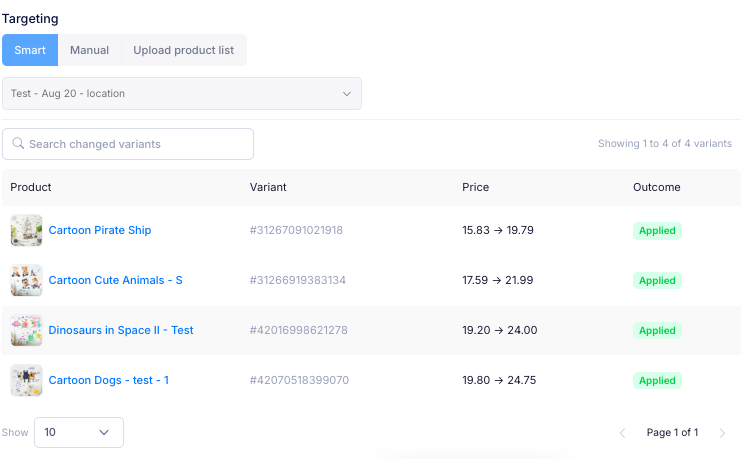Click the Cartoon Pirate Ship thumbnail
The image size is (747, 459).
[x=26, y=230]
